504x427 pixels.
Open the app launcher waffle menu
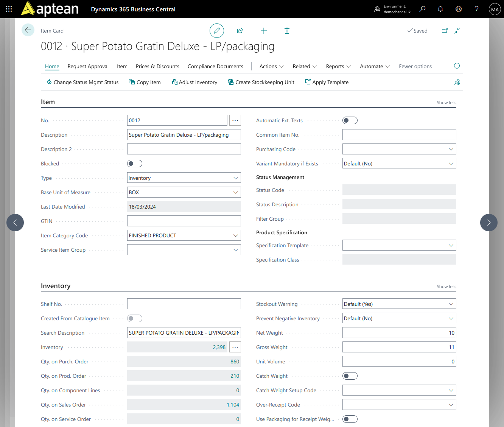coord(9,9)
